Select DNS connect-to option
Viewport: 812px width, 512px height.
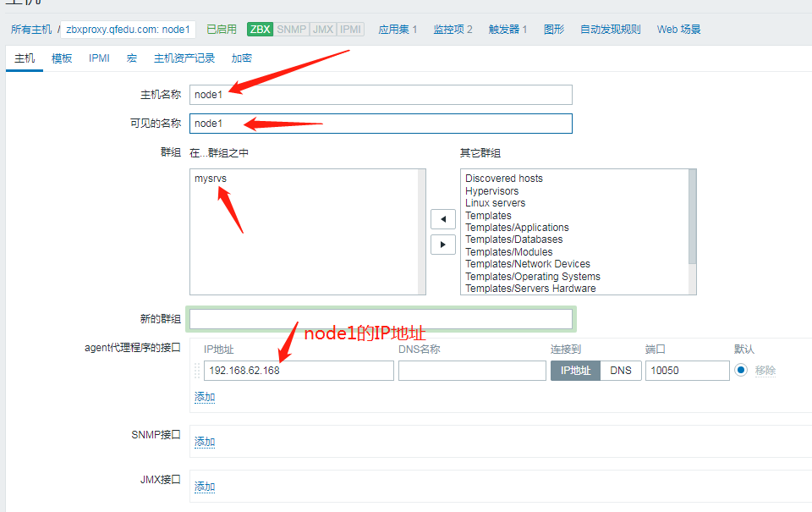620,371
